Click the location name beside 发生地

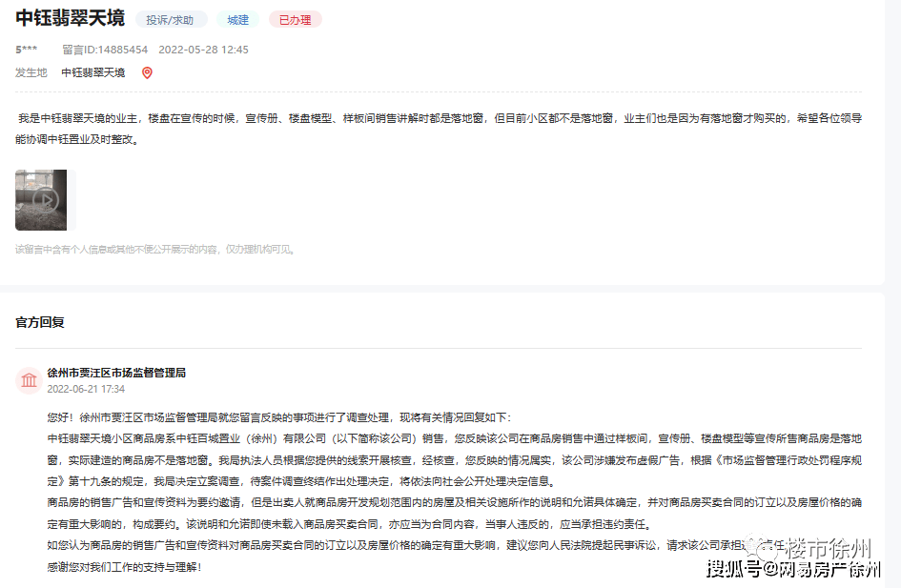pyautogui.click(x=93, y=73)
